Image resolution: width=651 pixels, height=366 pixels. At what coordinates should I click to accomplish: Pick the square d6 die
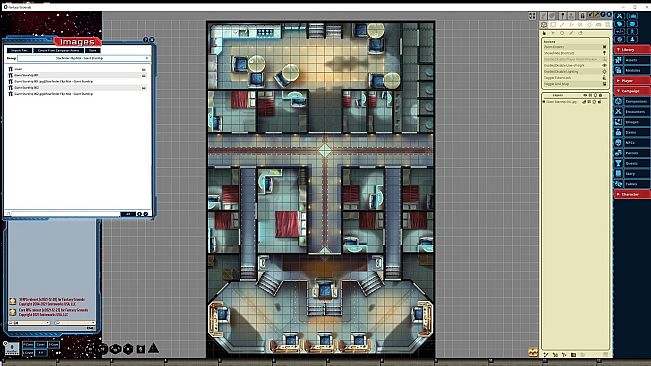coord(141,349)
